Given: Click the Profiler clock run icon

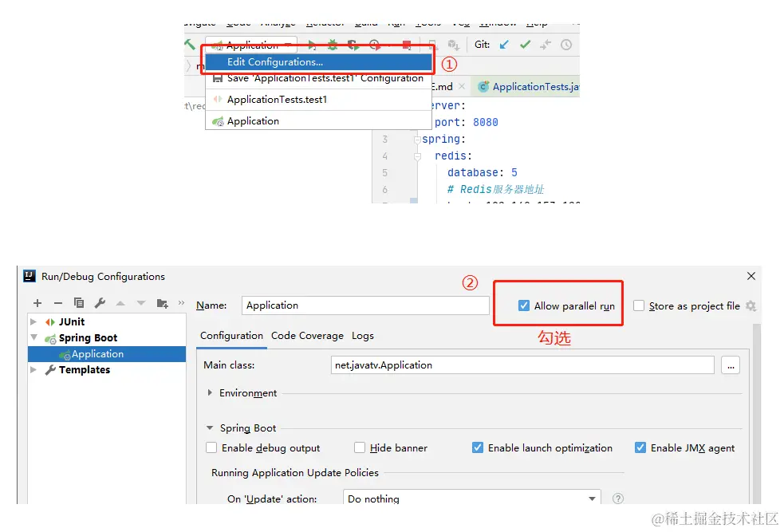Looking at the screenshot, I should 375,45.
